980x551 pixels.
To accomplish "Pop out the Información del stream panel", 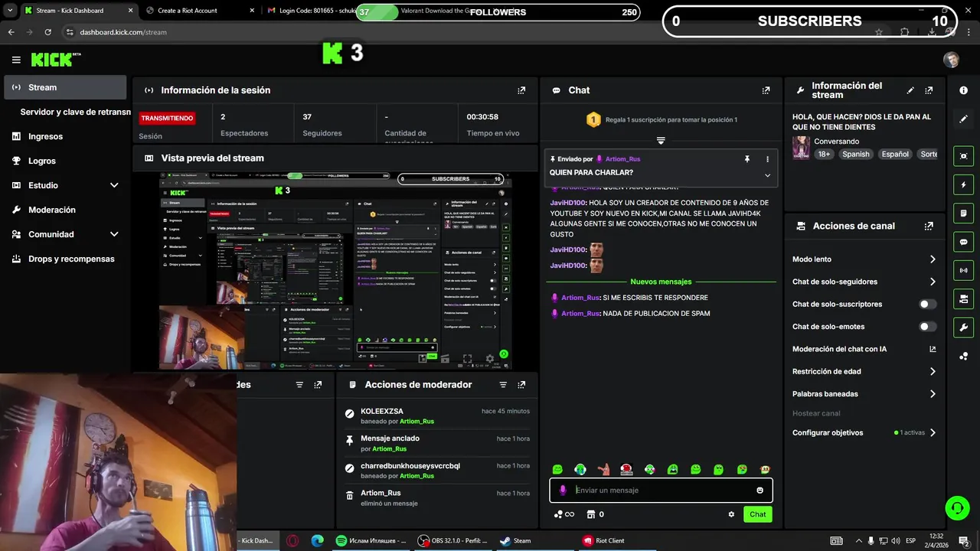I will point(929,90).
